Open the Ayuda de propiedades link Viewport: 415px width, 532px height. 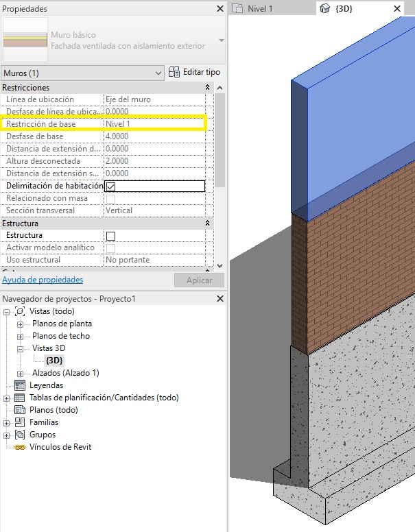(43, 280)
